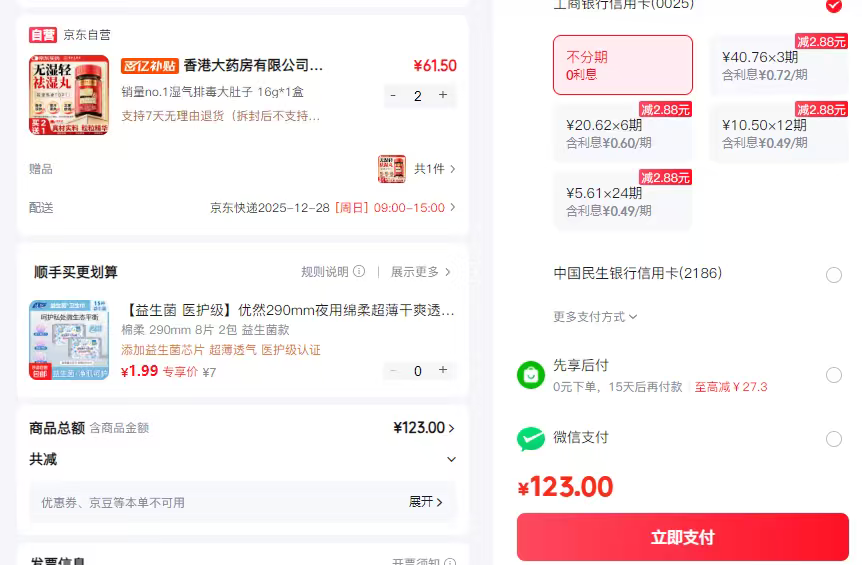The width and height of the screenshot is (862, 565).
Task: Choose the 不分期 0利息 option
Action: pyautogui.click(x=622, y=65)
